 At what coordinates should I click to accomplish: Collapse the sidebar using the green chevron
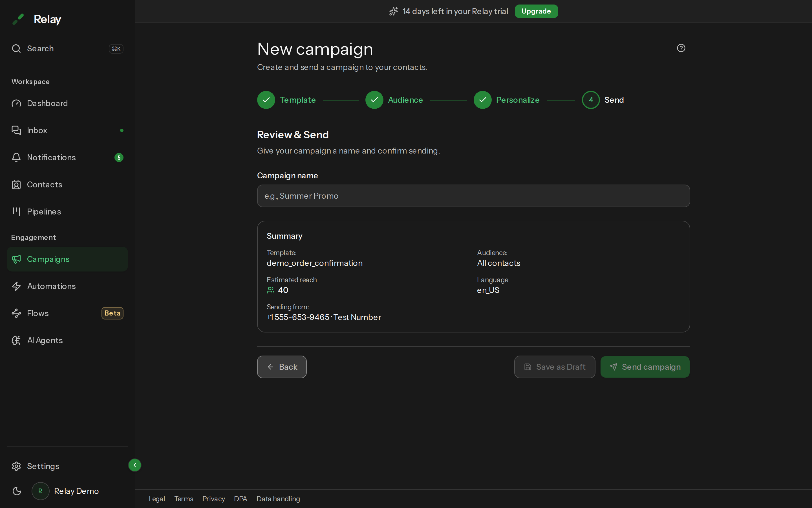(x=134, y=465)
